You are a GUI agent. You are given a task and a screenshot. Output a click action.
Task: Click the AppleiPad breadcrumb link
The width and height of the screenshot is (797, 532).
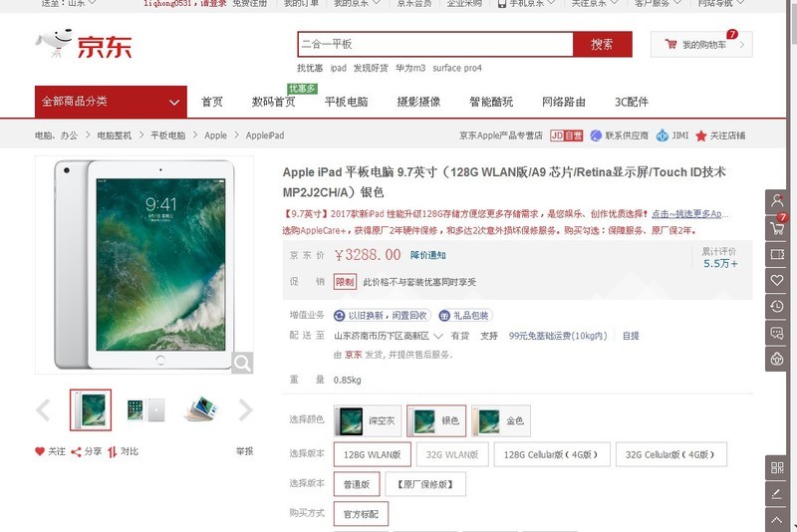265,135
